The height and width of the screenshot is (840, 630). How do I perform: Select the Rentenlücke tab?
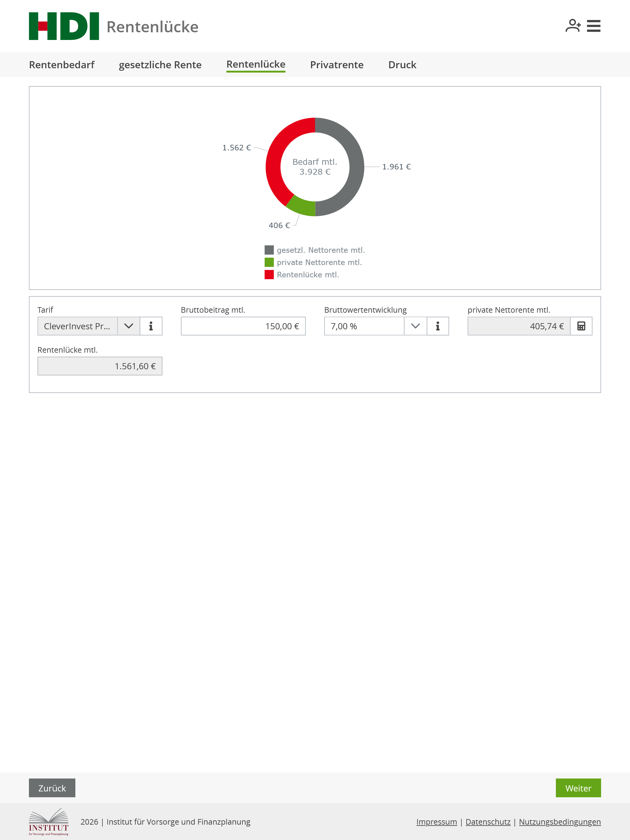(x=256, y=65)
